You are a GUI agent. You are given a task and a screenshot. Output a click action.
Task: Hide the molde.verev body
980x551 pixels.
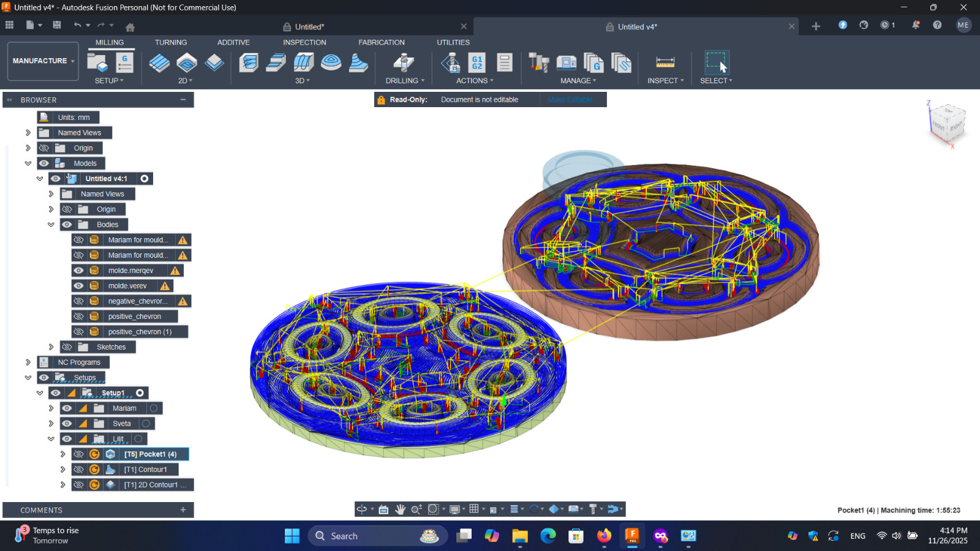pos(78,286)
